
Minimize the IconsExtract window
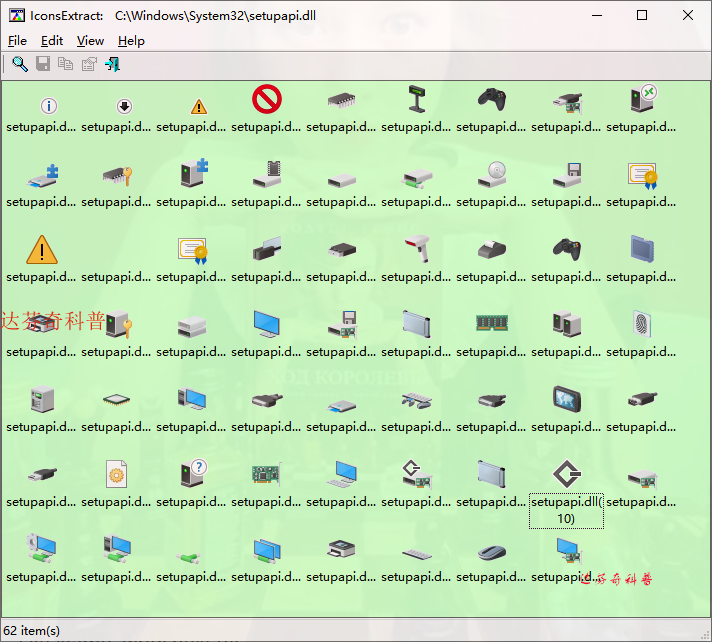pyautogui.click(x=597, y=15)
